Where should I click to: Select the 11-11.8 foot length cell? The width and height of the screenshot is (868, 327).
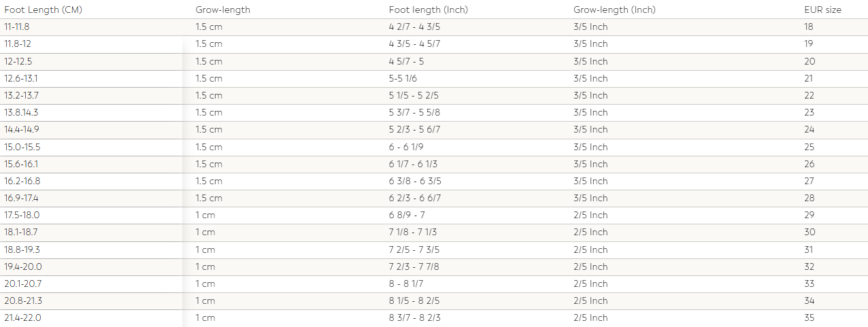pos(17,27)
